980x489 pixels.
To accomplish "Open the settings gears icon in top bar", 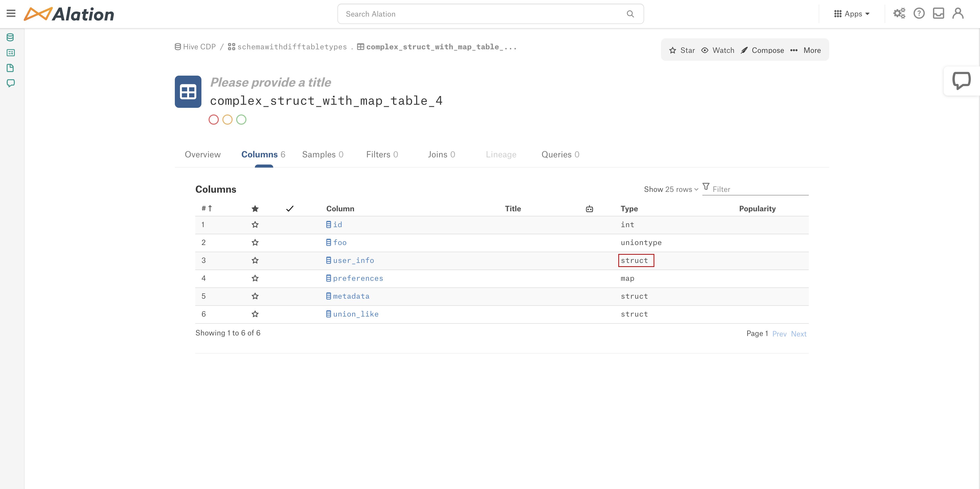I will pyautogui.click(x=899, y=13).
